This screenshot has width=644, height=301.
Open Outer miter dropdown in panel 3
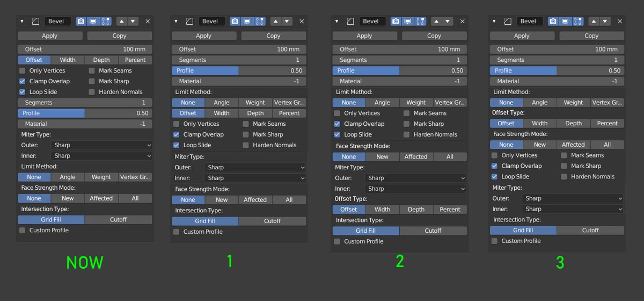[x=573, y=198]
